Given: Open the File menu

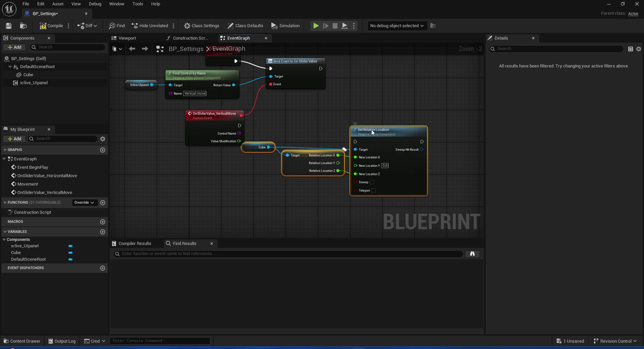Looking at the screenshot, I should [x=26, y=4].
